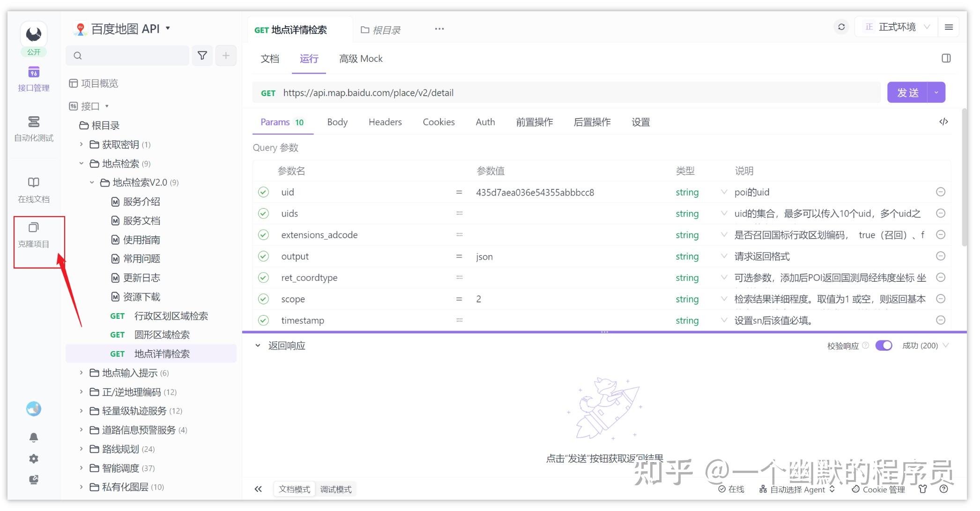980x511 pixels.
Task: Open the 自动化测试 sidebar section
Action: (x=33, y=129)
